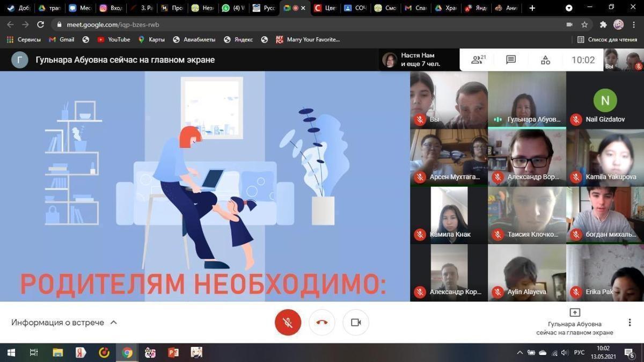Turn on your camera
644x362 pixels.
tap(356, 322)
